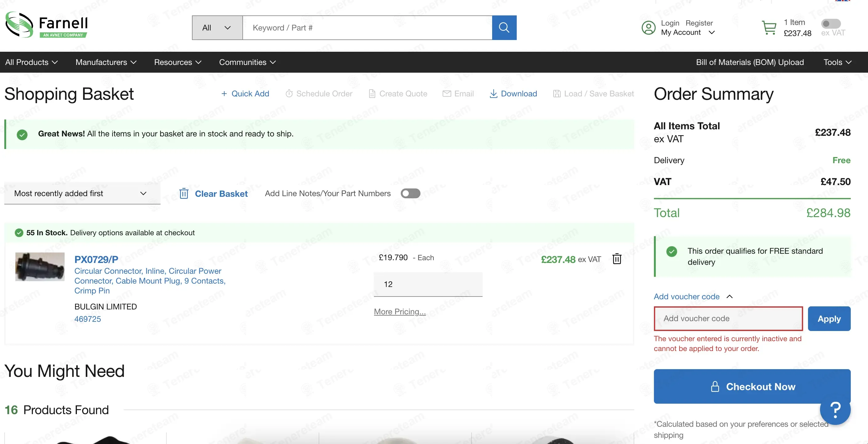Expand the Manufacturers menu
This screenshot has width=868, height=444.
point(106,63)
